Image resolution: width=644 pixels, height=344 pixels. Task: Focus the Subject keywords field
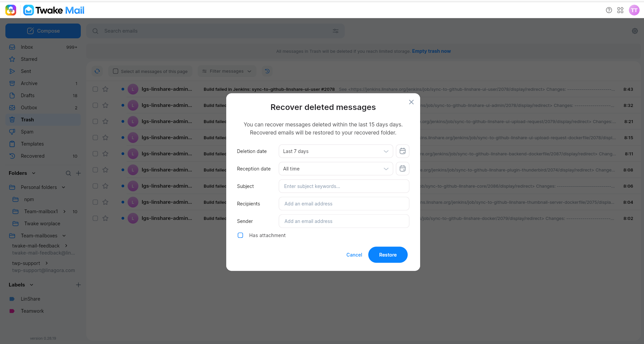click(x=344, y=186)
